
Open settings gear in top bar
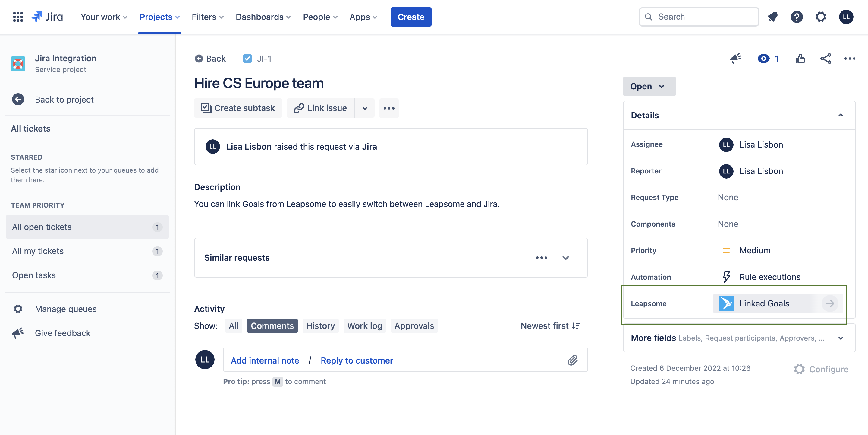821,17
